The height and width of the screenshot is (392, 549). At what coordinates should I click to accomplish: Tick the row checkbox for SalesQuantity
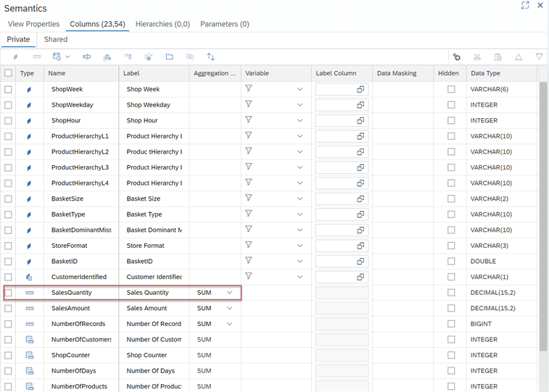coord(9,293)
